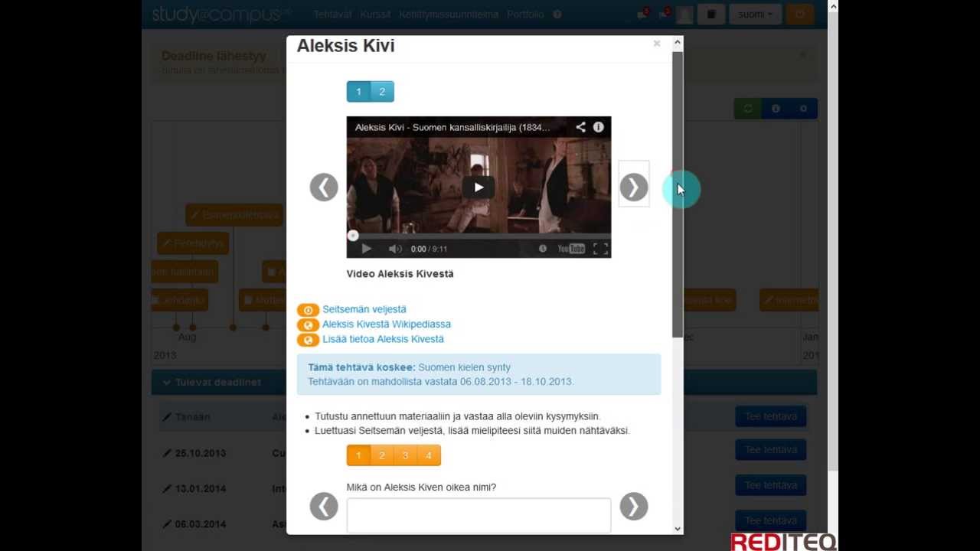Click Suomen kielen synty text
This screenshot has height=551, width=980.
tap(464, 367)
